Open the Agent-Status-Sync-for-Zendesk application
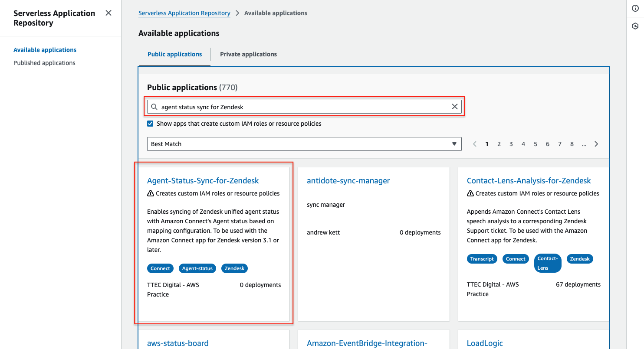 click(203, 181)
